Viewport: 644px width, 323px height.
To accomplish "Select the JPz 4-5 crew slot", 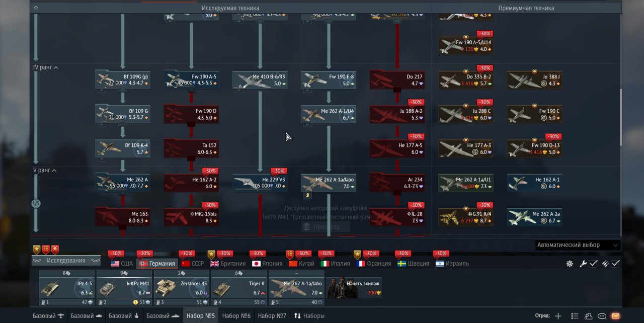I will (x=67, y=288).
